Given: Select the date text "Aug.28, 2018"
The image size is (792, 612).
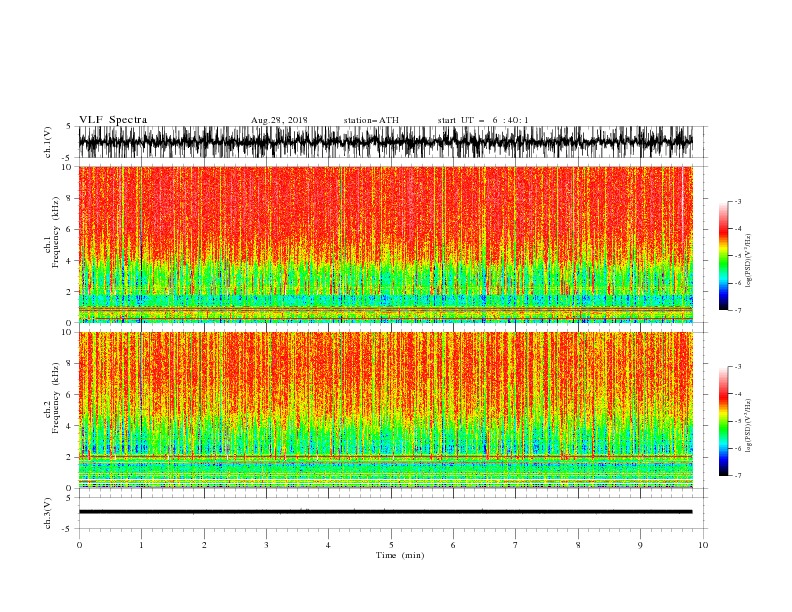Looking at the screenshot, I should 279,120.
